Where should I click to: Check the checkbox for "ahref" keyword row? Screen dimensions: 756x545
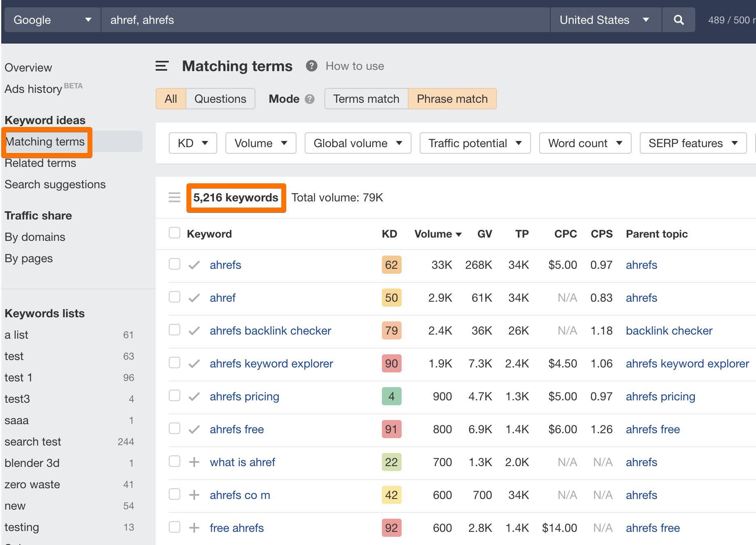174,297
